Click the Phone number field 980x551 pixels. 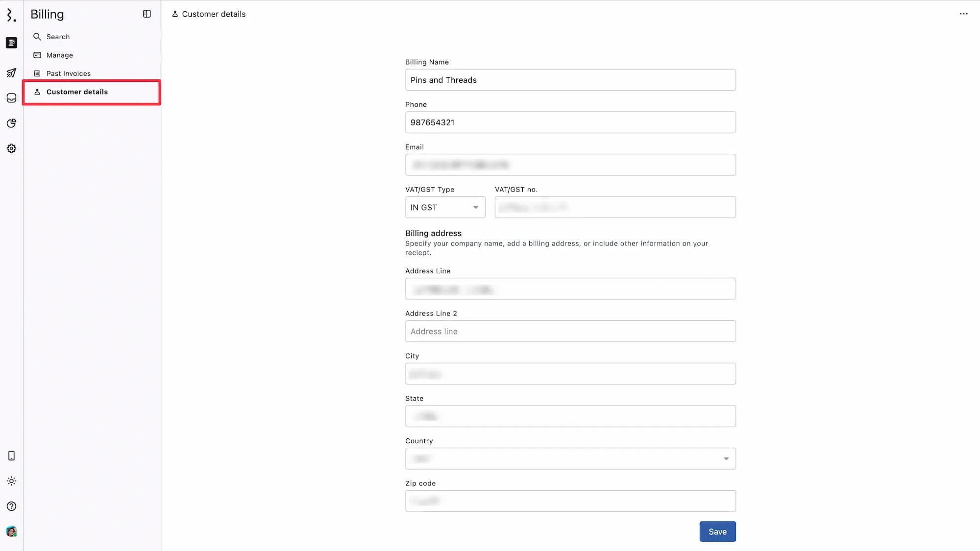tap(570, 122)
